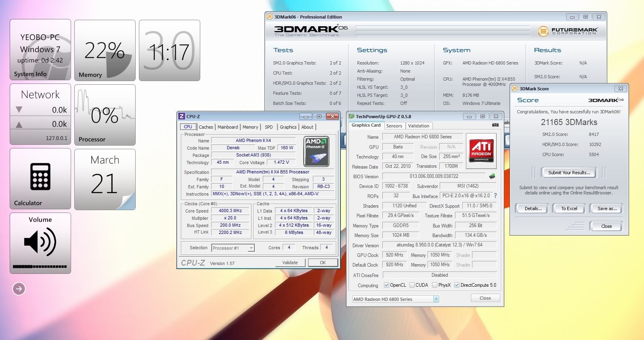Click the Futuremark Corporation logo
The height and width of the screenshot is (340, 644).
568,31
